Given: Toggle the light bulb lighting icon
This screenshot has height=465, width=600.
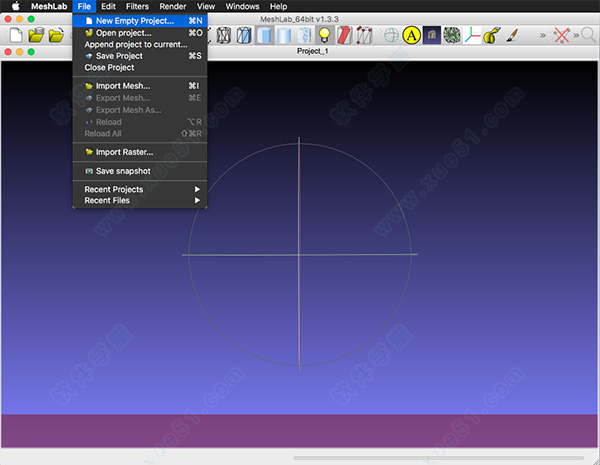Looking at the screenshot, I should tap(324, 35).
